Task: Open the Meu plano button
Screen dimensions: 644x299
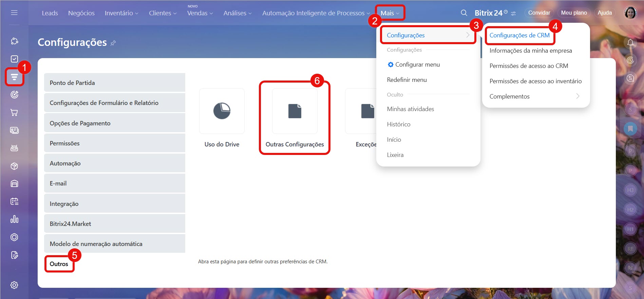Action: [x=573, y=13]
